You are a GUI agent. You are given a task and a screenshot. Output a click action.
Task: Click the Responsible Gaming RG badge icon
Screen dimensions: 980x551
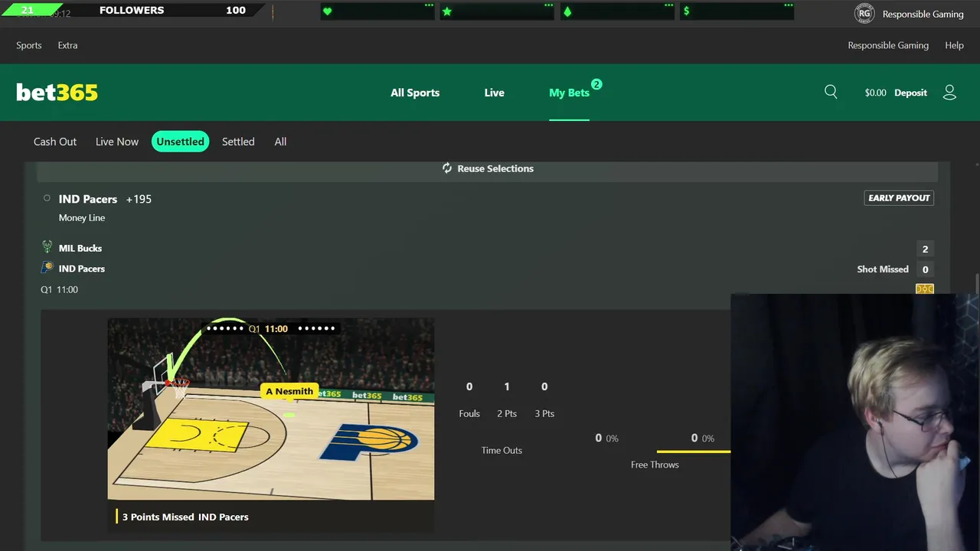(864, 14)
